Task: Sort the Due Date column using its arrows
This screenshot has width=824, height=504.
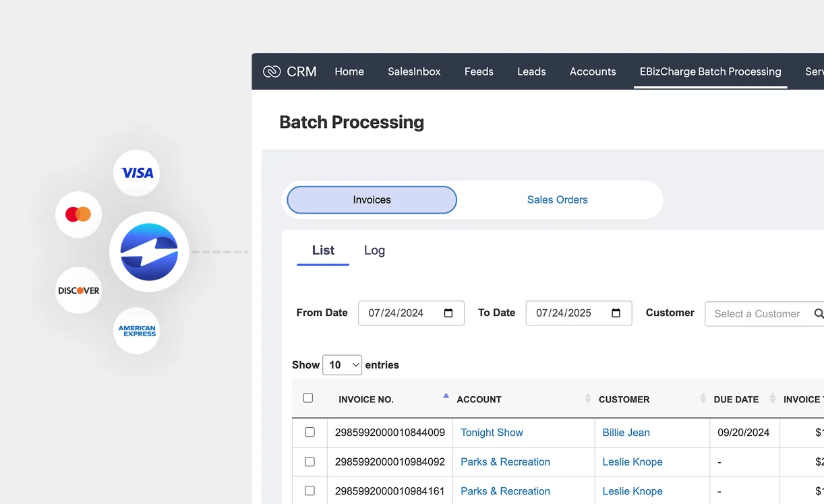Action: point(773,398)
